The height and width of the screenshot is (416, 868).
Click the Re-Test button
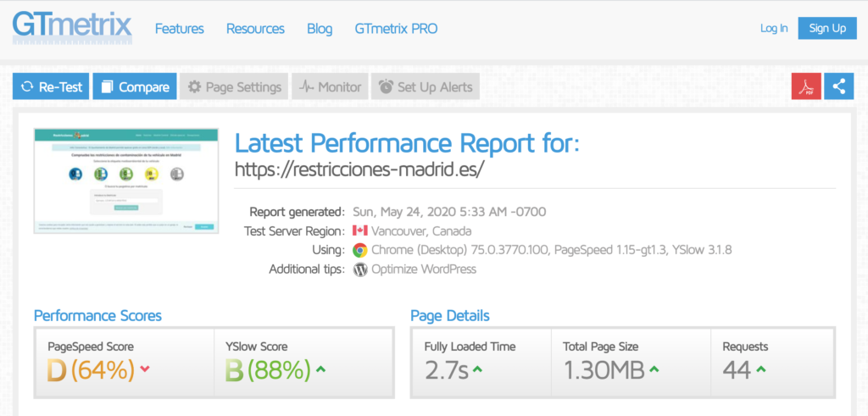click(x=51, y=86)
